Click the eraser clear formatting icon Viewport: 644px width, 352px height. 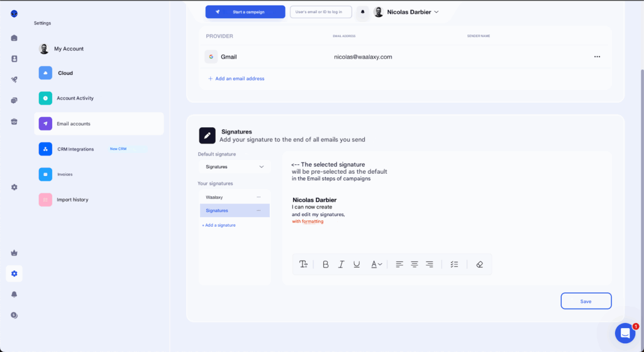479,264
